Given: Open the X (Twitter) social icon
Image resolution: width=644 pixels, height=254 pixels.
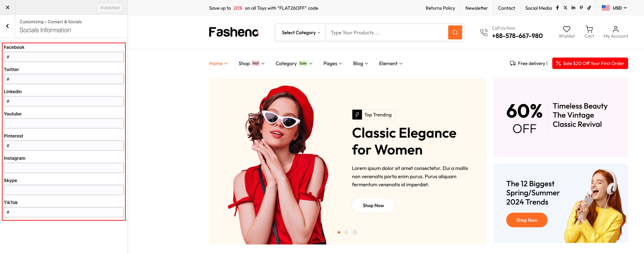Looking at the screenshot, I should 565,8.
